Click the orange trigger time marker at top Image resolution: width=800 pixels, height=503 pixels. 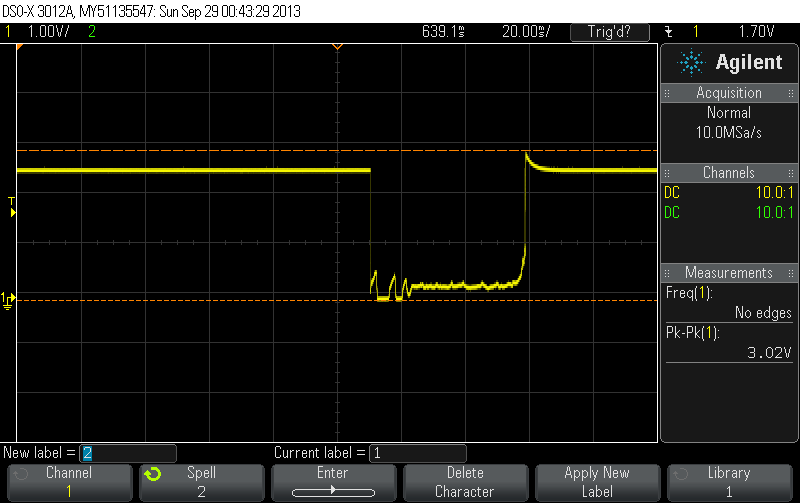(337, 46)
